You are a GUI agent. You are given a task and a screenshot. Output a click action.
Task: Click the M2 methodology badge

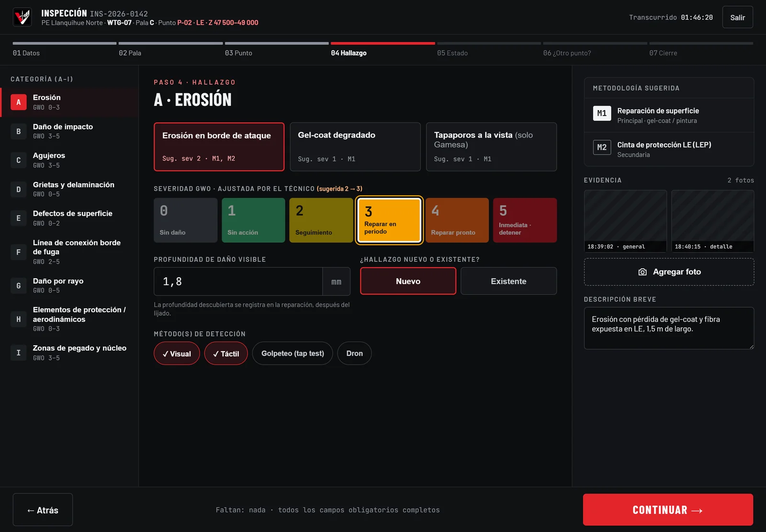click(x=602, y=147)
